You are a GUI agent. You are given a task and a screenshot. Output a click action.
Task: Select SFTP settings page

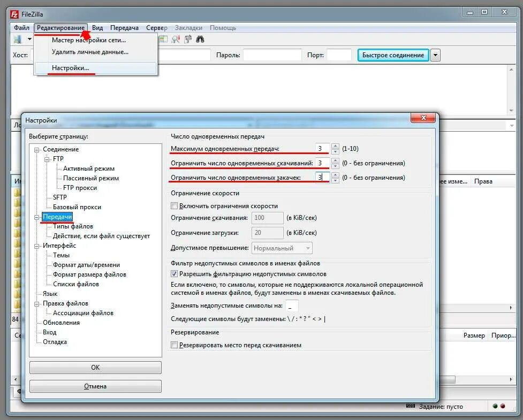tap(60, 197)
